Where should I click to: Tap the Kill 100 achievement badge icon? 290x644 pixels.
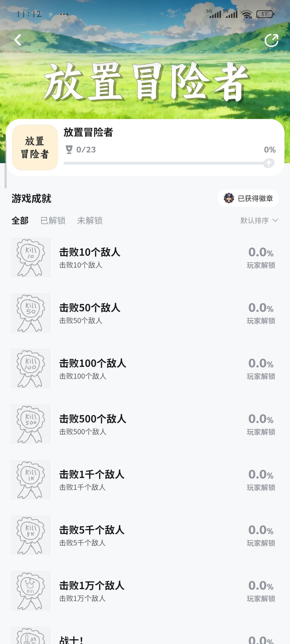[x=31, y=369]
